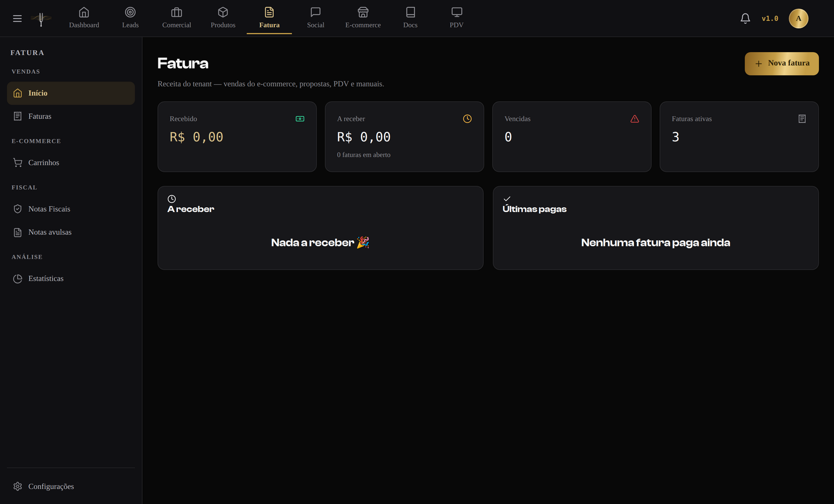Click the clock icon in A receber card
This screenshot has height=504, width=834.
(468, 119)
